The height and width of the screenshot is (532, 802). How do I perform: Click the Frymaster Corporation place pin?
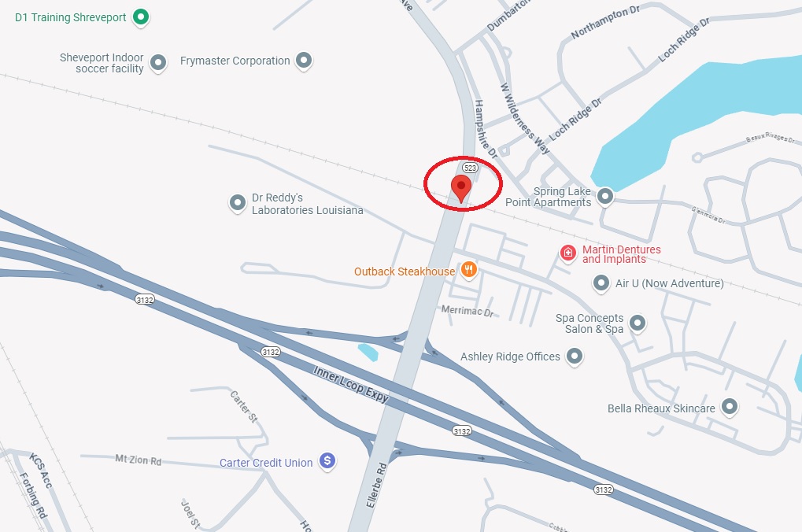[x=304, y=61]
